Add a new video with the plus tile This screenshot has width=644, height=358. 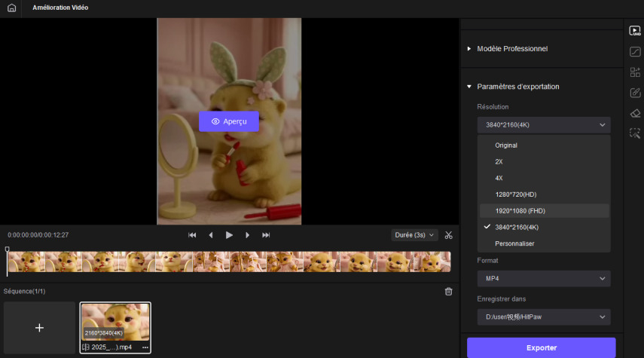tap(39, 328)
